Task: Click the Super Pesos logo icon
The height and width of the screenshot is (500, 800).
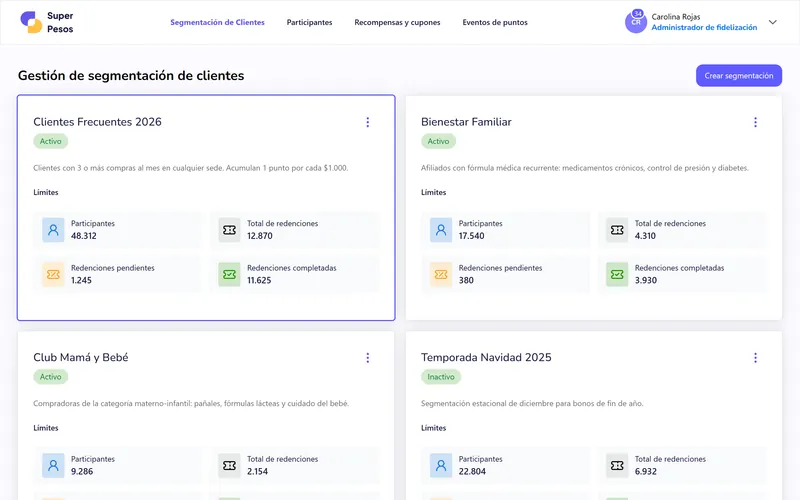Action: click(31, 22)
